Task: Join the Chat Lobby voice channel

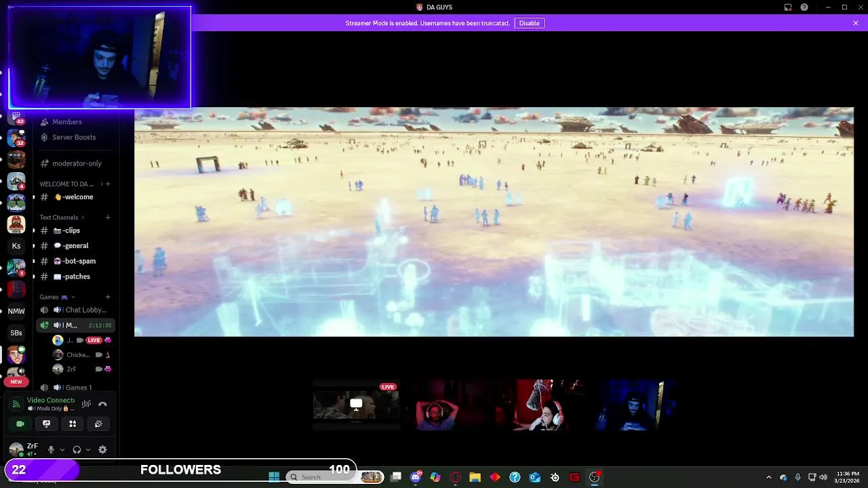Action: click(75, 310)
